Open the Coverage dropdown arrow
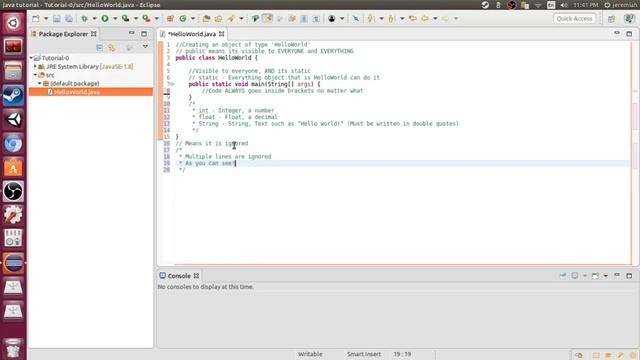Image resolution: width=640 pixels, height=360 pixels. (136, 18)
